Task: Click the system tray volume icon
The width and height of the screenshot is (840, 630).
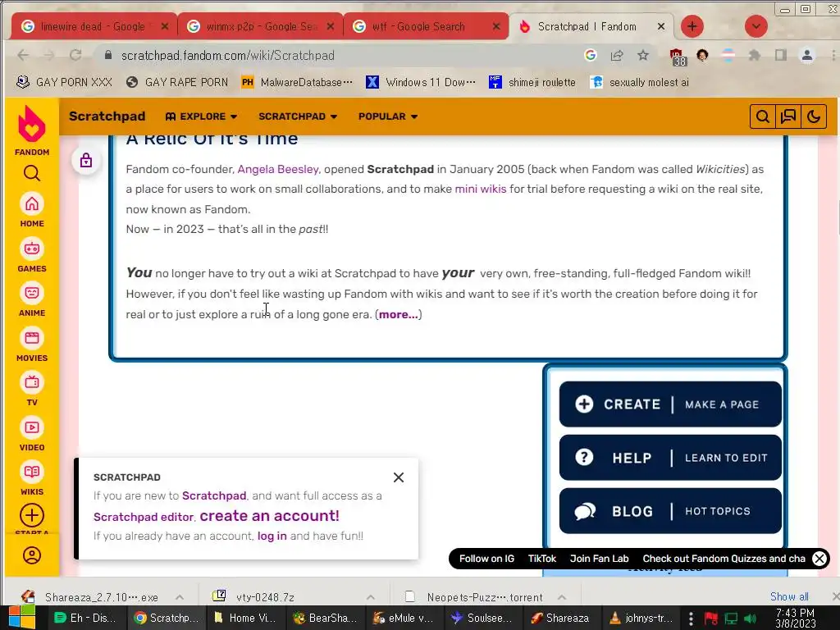Action: [751, 619]
